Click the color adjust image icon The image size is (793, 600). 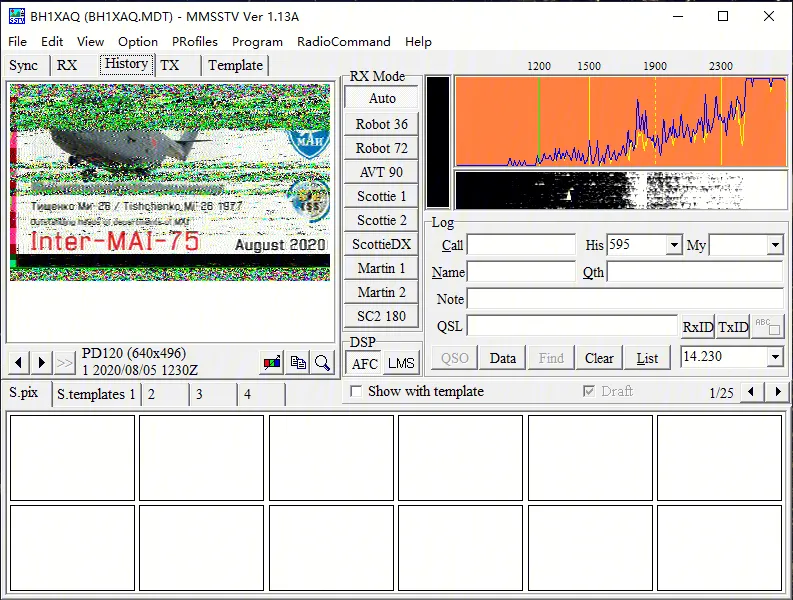(272, 362)
